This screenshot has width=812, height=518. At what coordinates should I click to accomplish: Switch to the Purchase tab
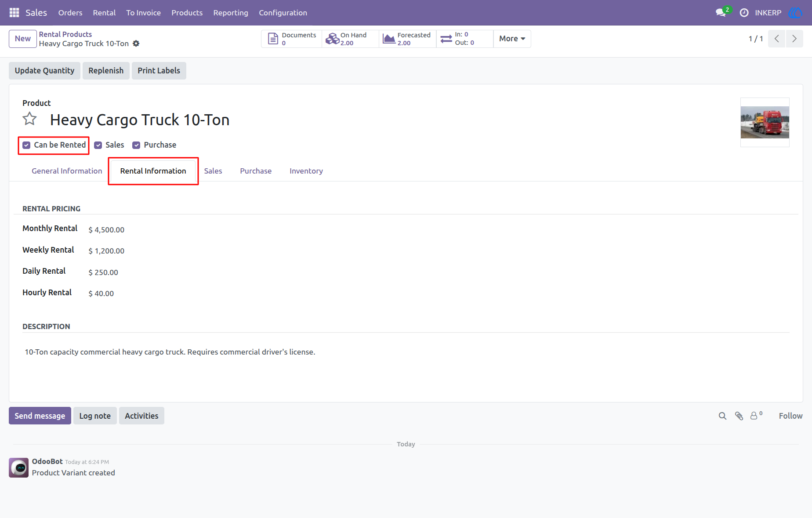[x=256, y=171]
